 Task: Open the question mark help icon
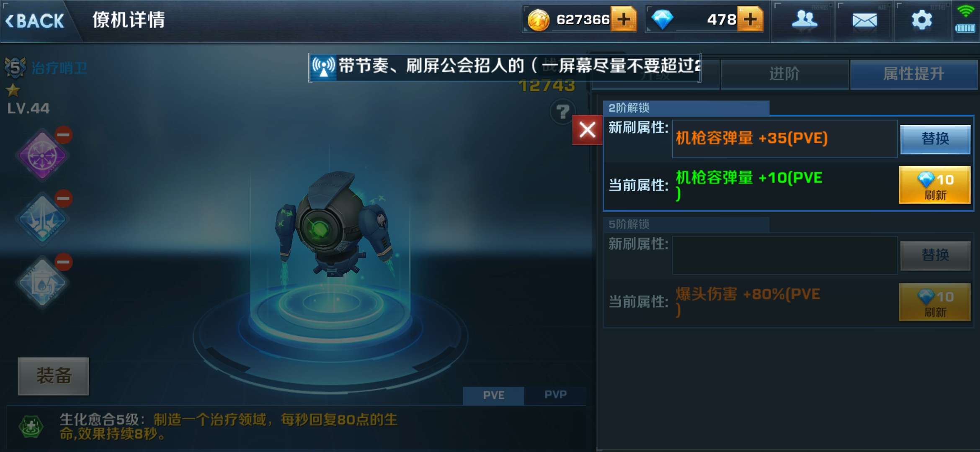tap(562, 112)
